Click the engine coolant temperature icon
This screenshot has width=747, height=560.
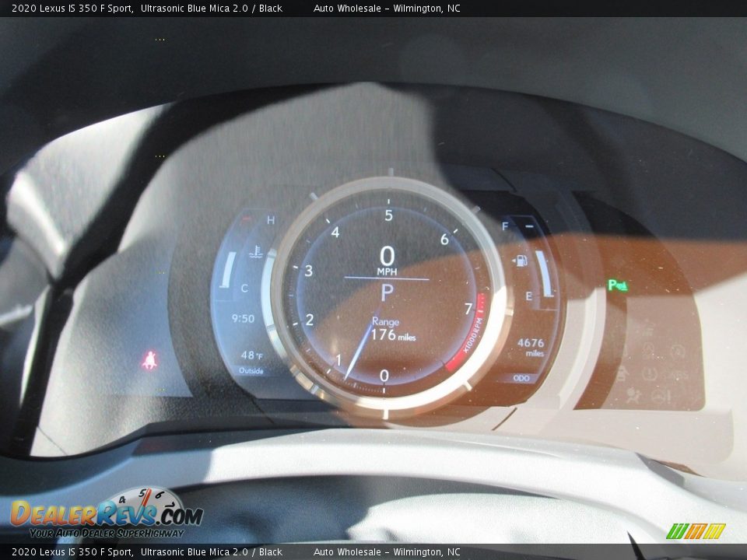point(256,252)
